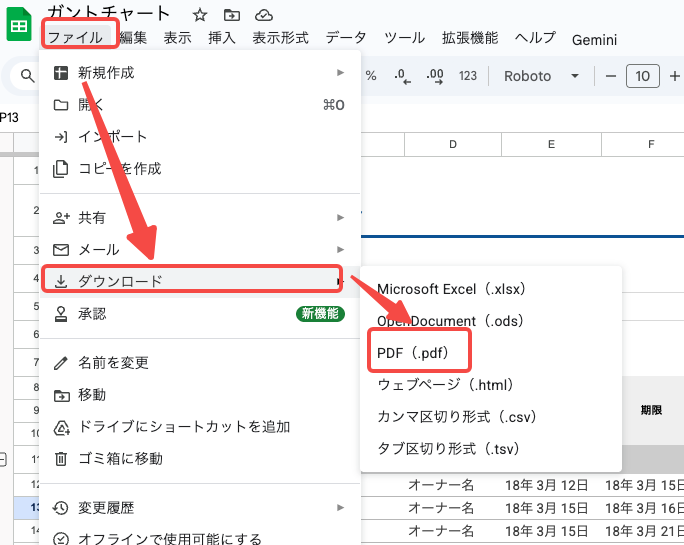
Task: Click the font size field showing 10
Action: click(x=643, y=76)
